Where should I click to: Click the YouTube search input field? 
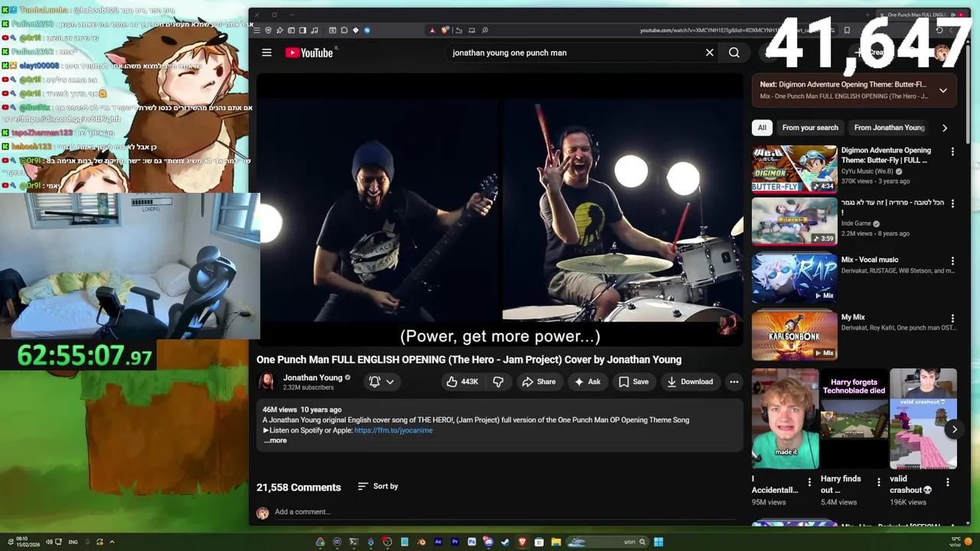pos(574,53)
